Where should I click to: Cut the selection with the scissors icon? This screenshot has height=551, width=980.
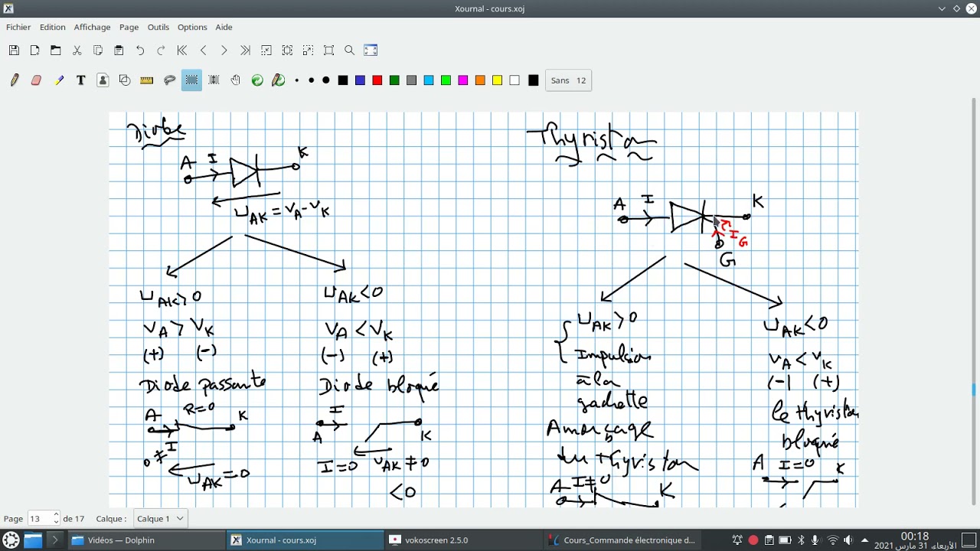[x=77, y=51]
